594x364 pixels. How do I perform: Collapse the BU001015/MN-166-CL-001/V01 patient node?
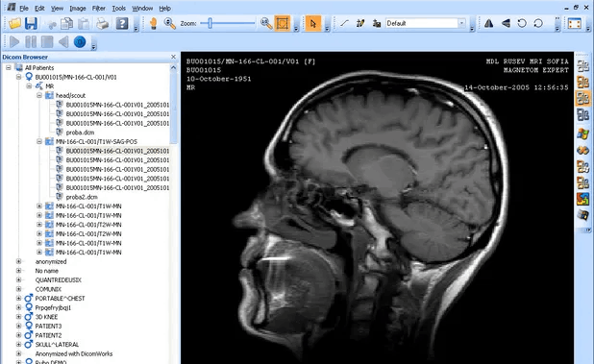[x=18, y=77]
